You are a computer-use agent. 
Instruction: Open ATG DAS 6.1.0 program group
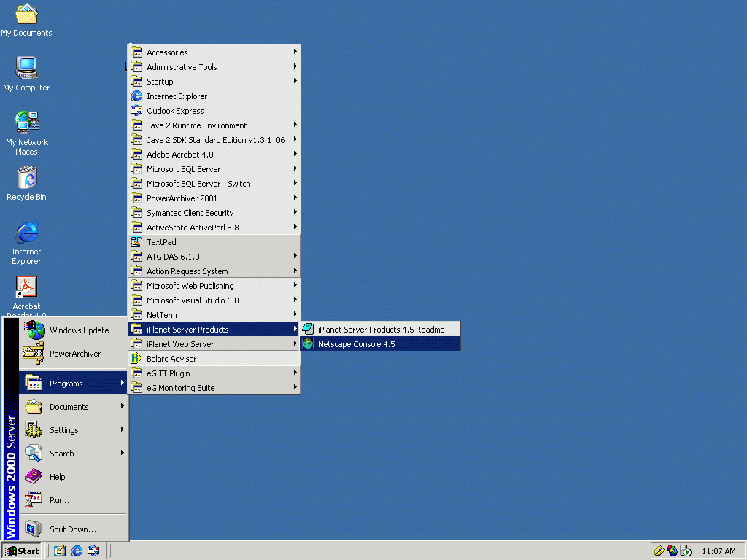pyautogui.click(x=214, y=257)
